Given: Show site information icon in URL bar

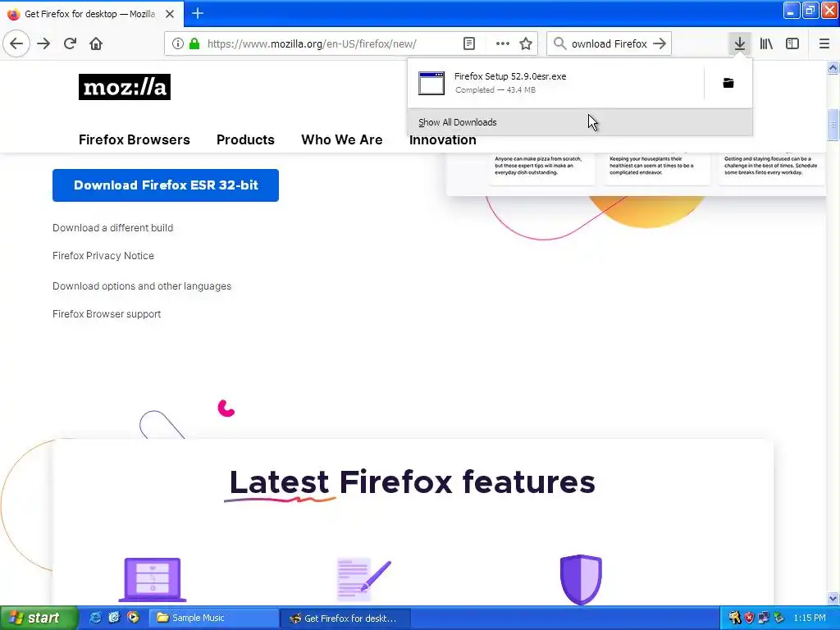Looking at the screenshot, I should click(x=177, y=43).
